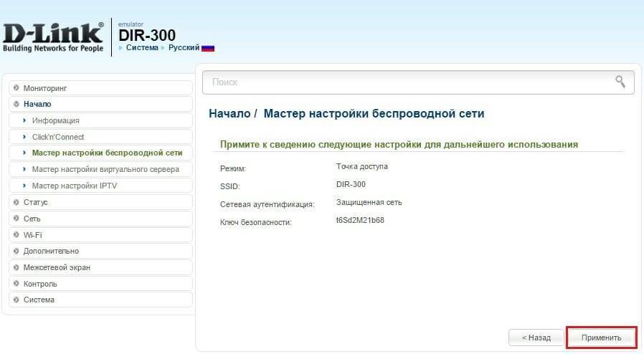Open the Система menu in the header
The image size is (644, 354).
[142, 47]
